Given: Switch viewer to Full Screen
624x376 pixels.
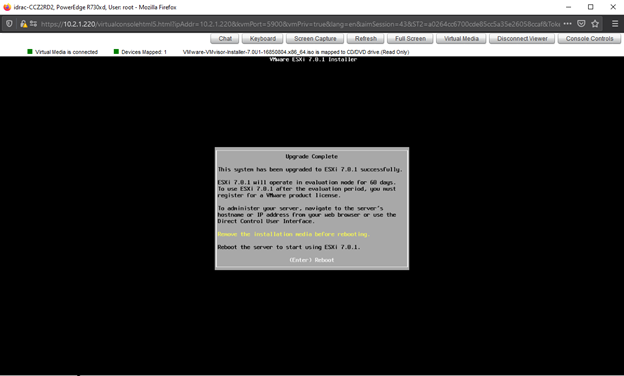Looking at the screenshot, I should (410, 39).
